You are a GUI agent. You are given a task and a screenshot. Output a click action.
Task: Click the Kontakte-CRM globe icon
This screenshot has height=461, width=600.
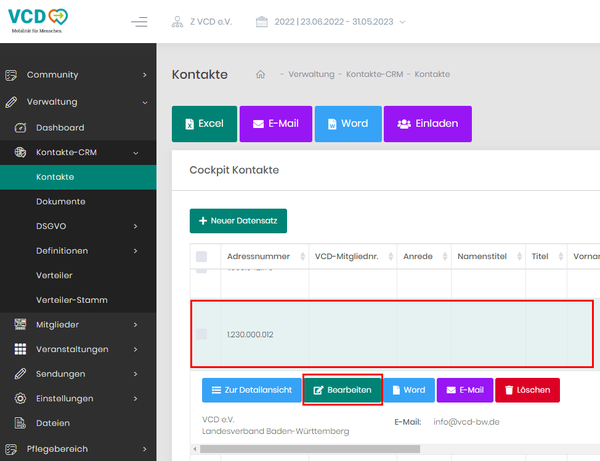click(20, 152)
